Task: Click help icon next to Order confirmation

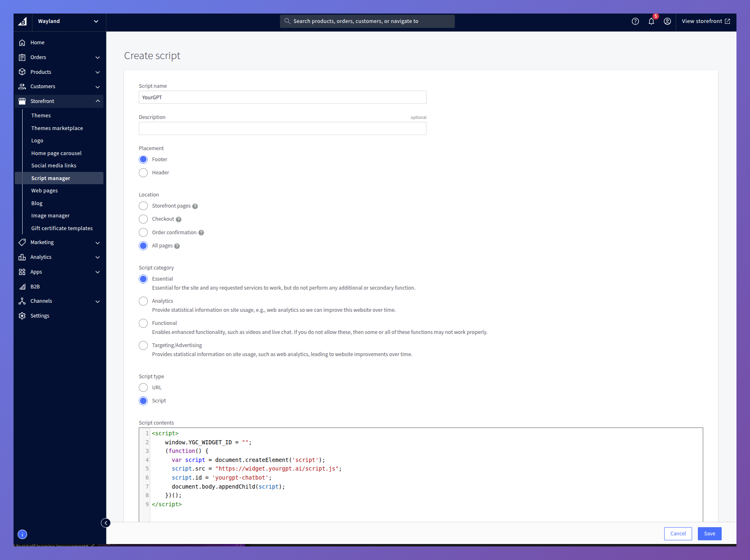Action: pos(201,233)
